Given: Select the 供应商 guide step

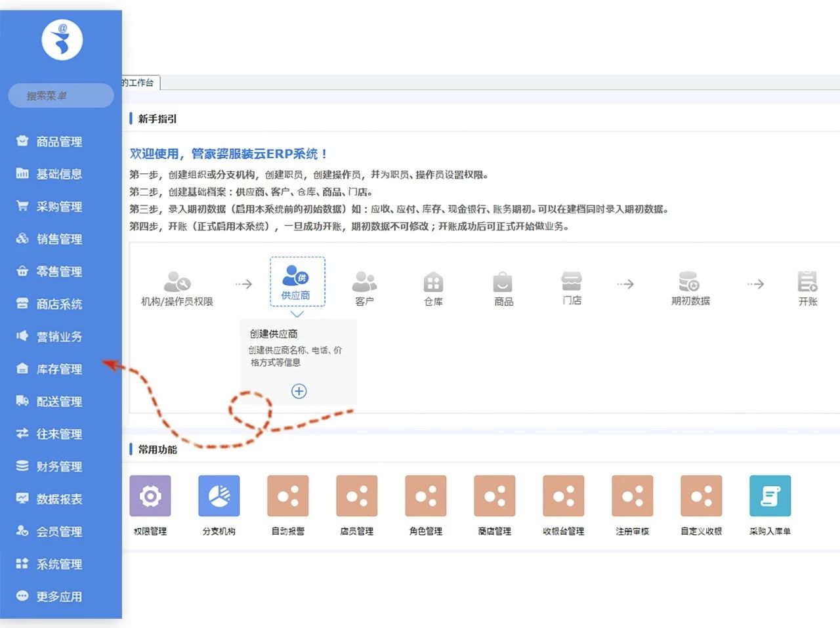Looking at the screenshot, I should (x=297, y=282).
